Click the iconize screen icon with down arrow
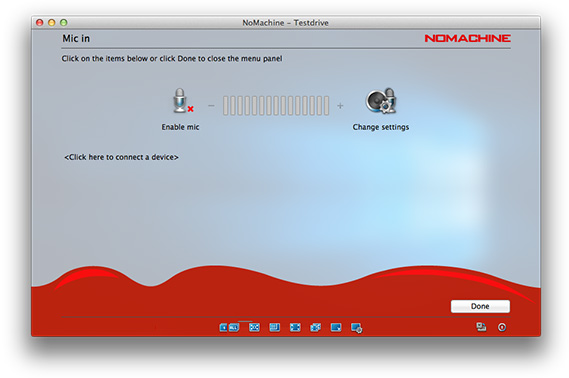 [336, 328]
